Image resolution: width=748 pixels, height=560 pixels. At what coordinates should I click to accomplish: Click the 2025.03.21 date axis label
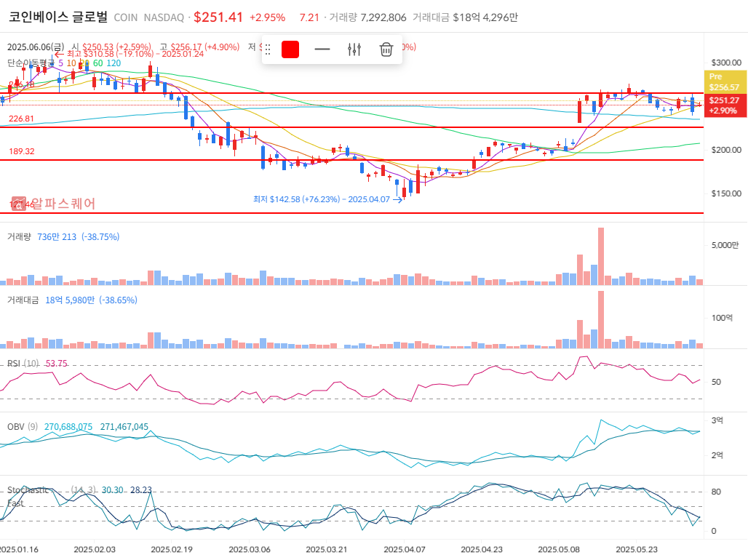(327, 550)
